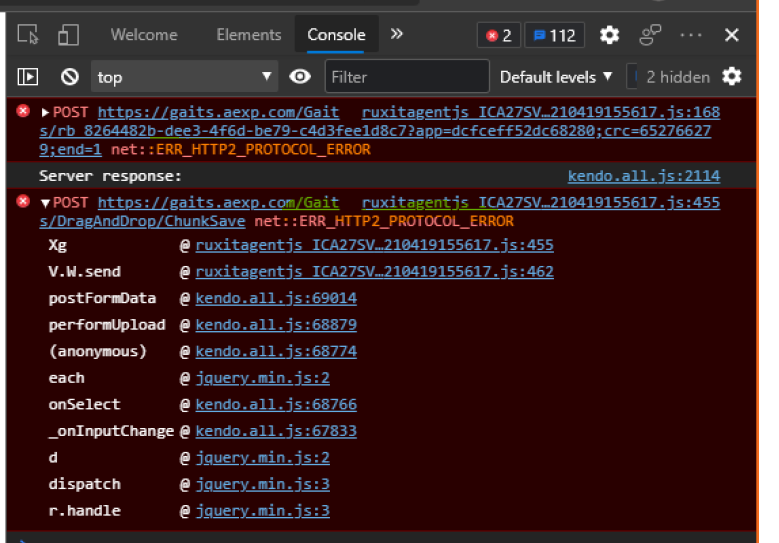The height and width of the screenshot is (543, 779).
Task: Focus the Filter input field
Action: pos(407,77)
